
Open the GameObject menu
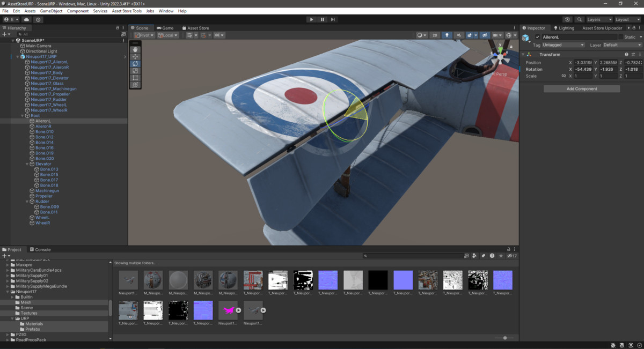coord(51,10)
